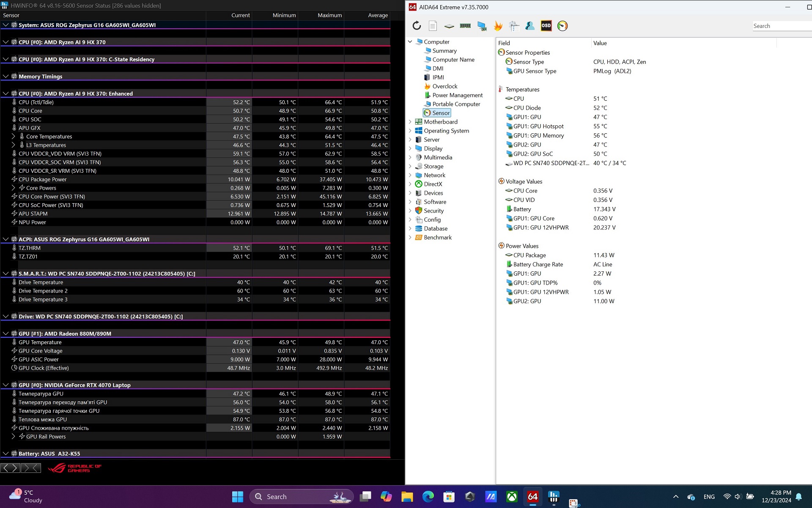
Task: Collapse the Memory Timings sensor group
Action: coord(5,77)
